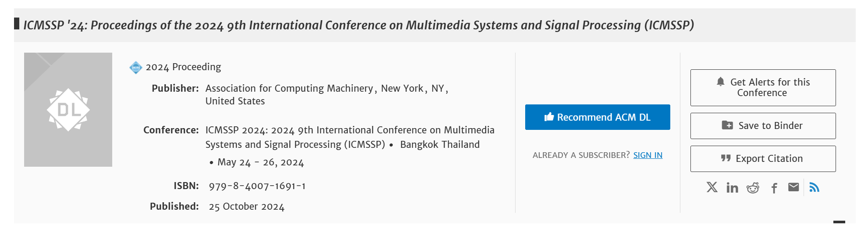Open the DL proceedings cover thumbnail
Screen dimensions: 868x247
(68, 110)
